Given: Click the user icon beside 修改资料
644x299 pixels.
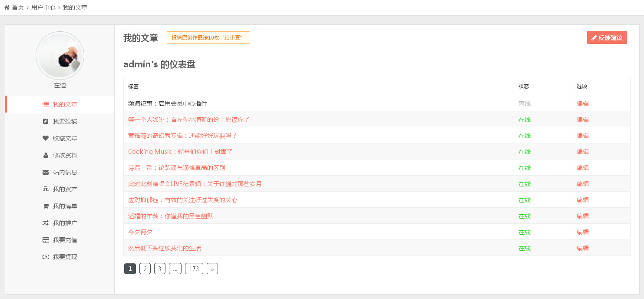Looking at the screenshot, I should (x=46, y=155).
